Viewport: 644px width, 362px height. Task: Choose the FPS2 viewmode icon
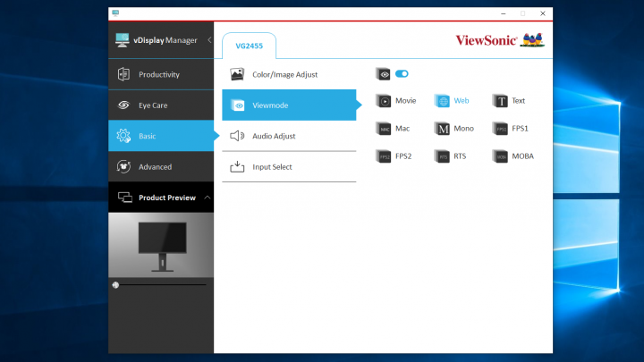pos(383,156)
